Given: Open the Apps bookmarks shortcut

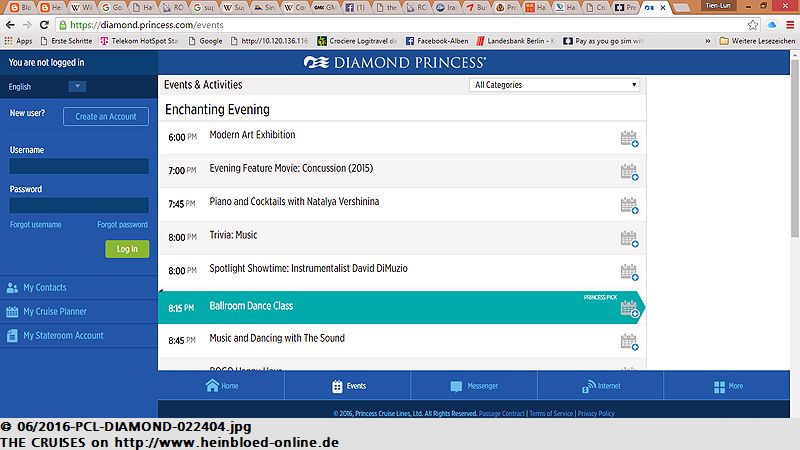Looking at the screenshot, I should 18,41.
